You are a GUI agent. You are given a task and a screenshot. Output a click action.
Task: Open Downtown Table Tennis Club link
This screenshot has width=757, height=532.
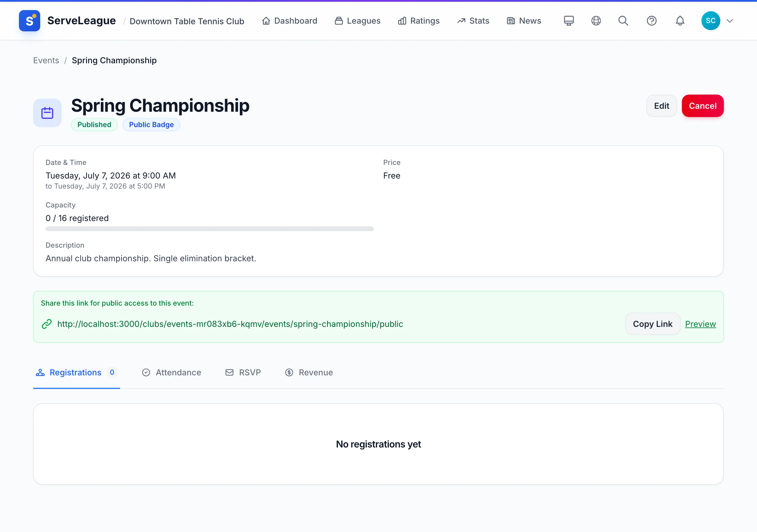coord(187,21)
